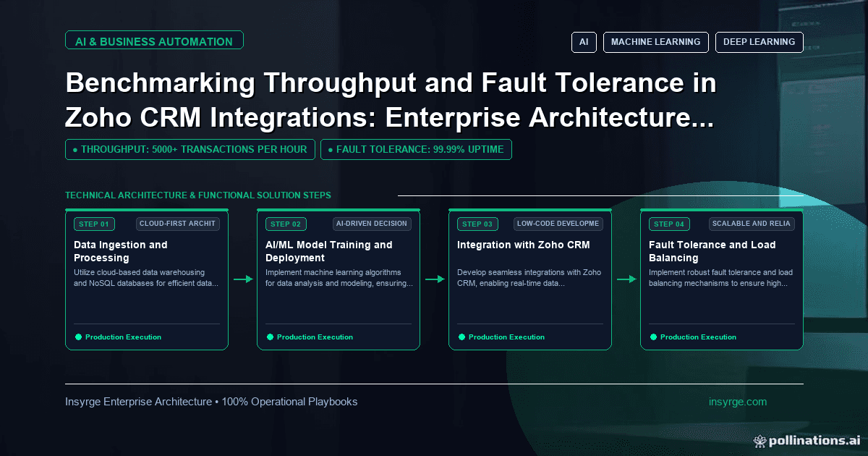This screenshot has width=868, height=456.
Task: Open the Integration with Zoho CRM title
Action: coord(523,245)
